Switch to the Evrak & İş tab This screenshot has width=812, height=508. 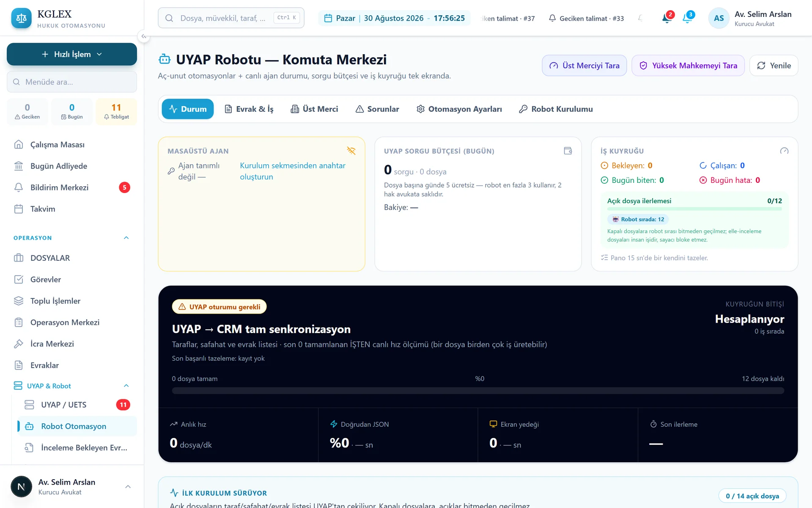pos(249,109)
